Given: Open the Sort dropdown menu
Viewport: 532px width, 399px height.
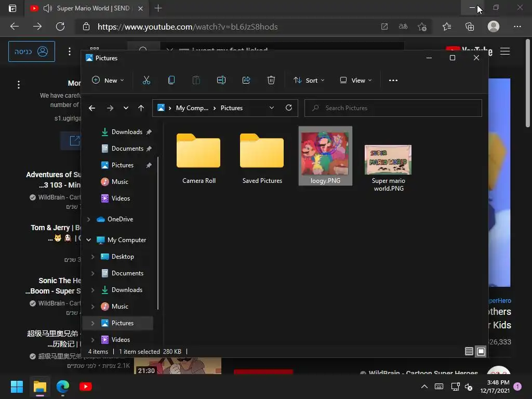Looking at the screenshot, I should pyautogui.click(x=309, y=81).
